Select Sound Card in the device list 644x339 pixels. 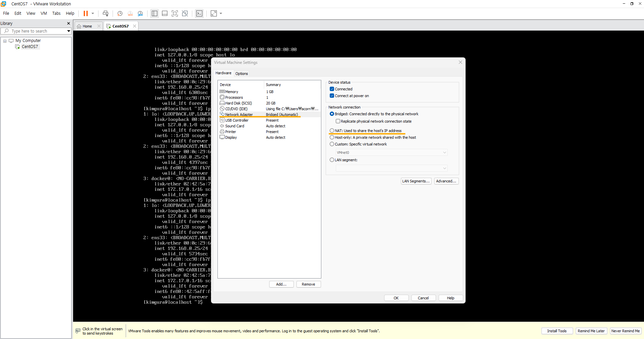(235, 126)
